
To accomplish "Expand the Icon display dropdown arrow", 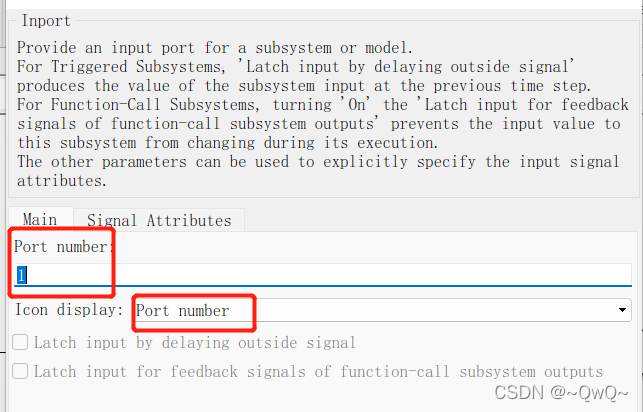I will (622, 310).
